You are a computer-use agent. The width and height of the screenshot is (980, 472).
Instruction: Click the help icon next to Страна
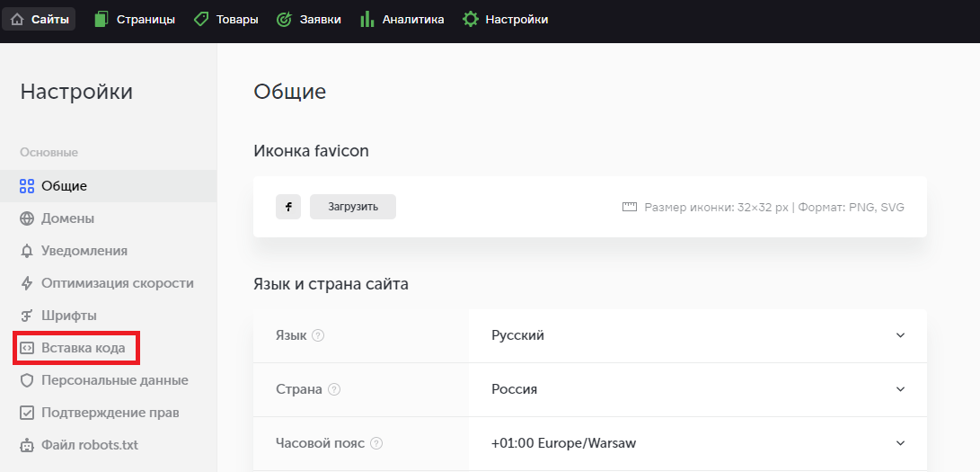(334, 389)
